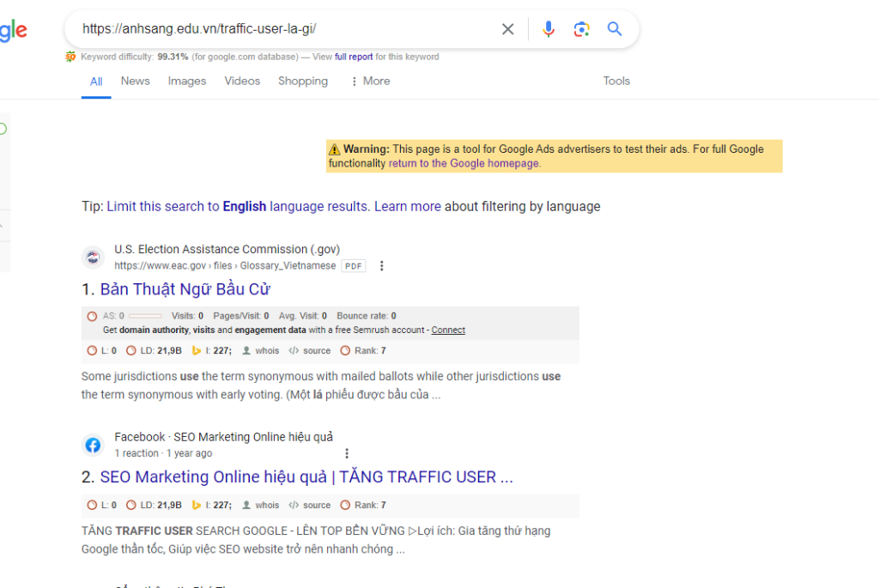Open the Tools filter options
This screenshot has height=588, width=879.
[x=616, y=82]
